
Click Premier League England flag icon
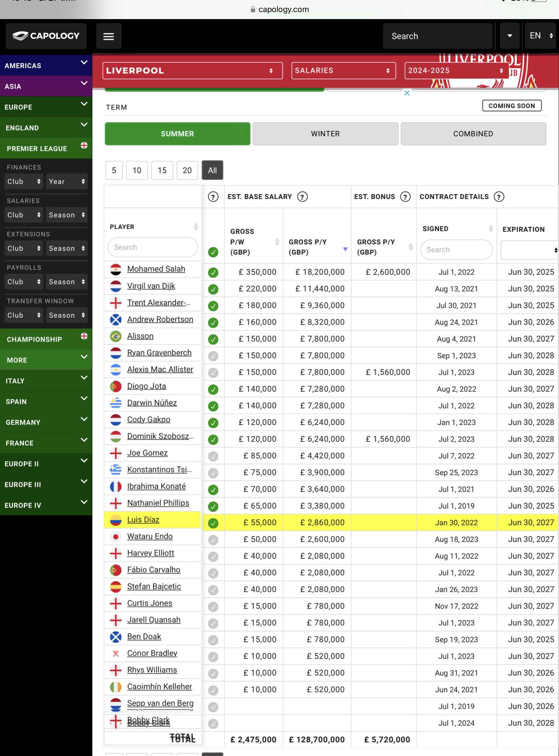point(84,146)
